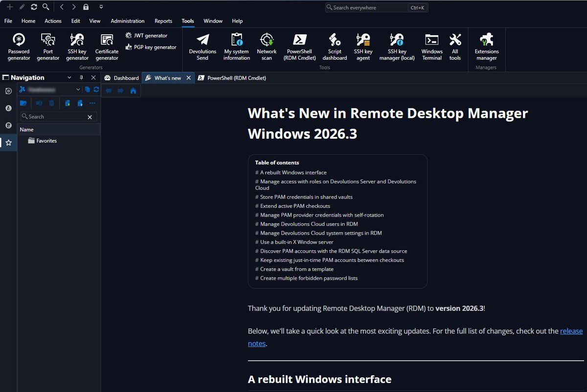Screen dimensions: 587x392
Task: Open the Password generator tool
Action: tap(19, 47)
